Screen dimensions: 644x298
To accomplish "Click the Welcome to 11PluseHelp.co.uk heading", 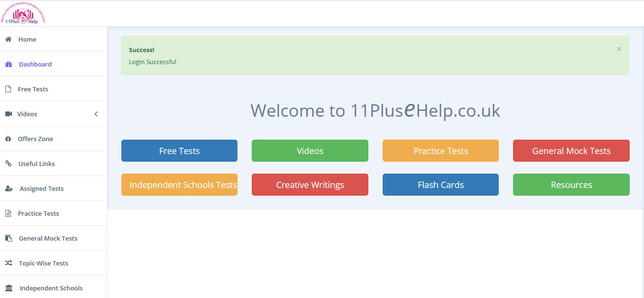I will [376, 110].
